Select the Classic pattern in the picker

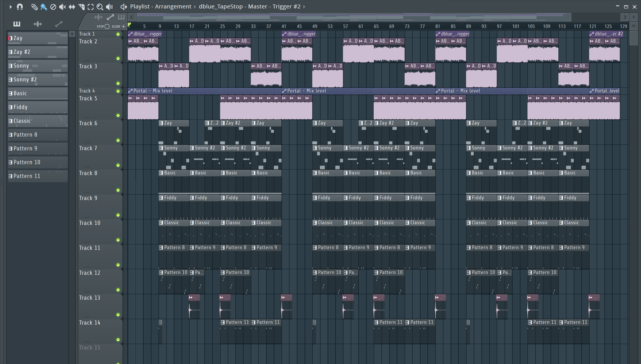38,121
